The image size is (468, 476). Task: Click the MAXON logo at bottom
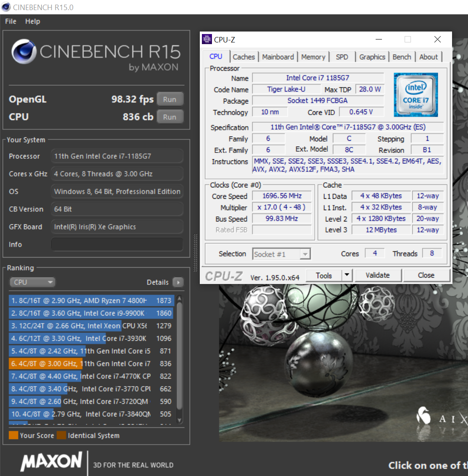[x=51, y=461]
